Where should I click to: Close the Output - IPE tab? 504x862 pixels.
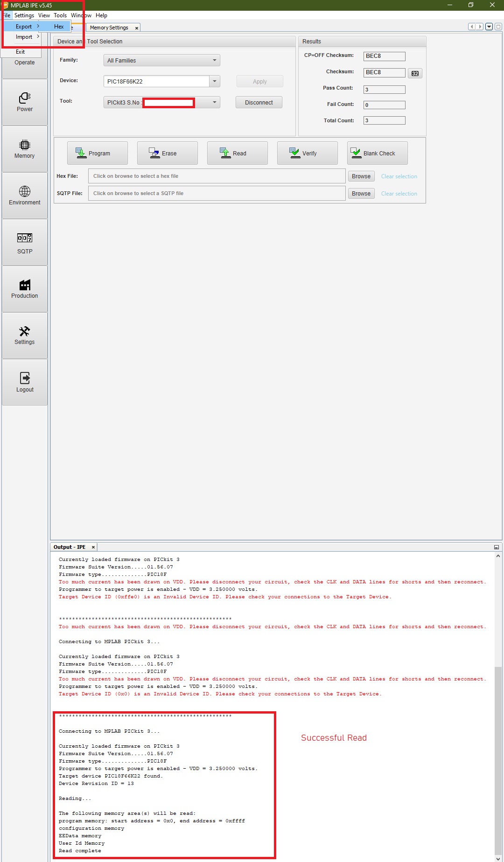click(93, 547)
